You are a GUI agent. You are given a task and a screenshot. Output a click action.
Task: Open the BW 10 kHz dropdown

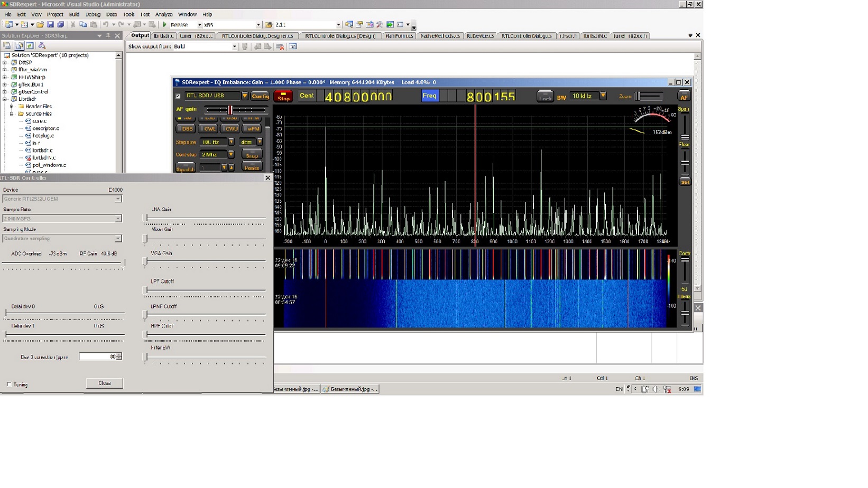coord(603,96)
